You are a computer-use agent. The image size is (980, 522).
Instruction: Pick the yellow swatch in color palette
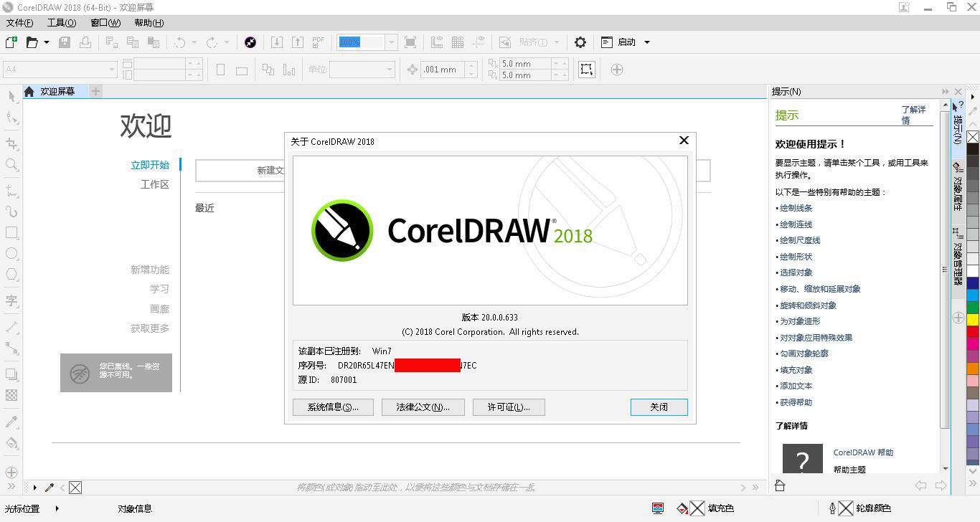pos(973,319)
